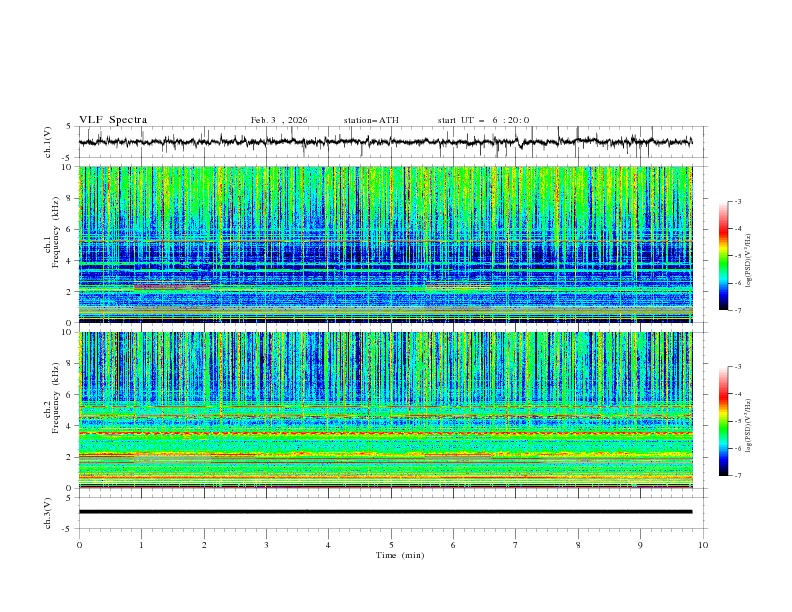Click the ch.3(V) waveform axis label

(48, 512)
